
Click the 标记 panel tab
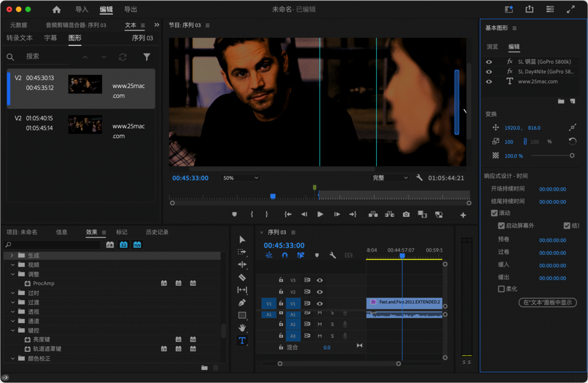121,233
